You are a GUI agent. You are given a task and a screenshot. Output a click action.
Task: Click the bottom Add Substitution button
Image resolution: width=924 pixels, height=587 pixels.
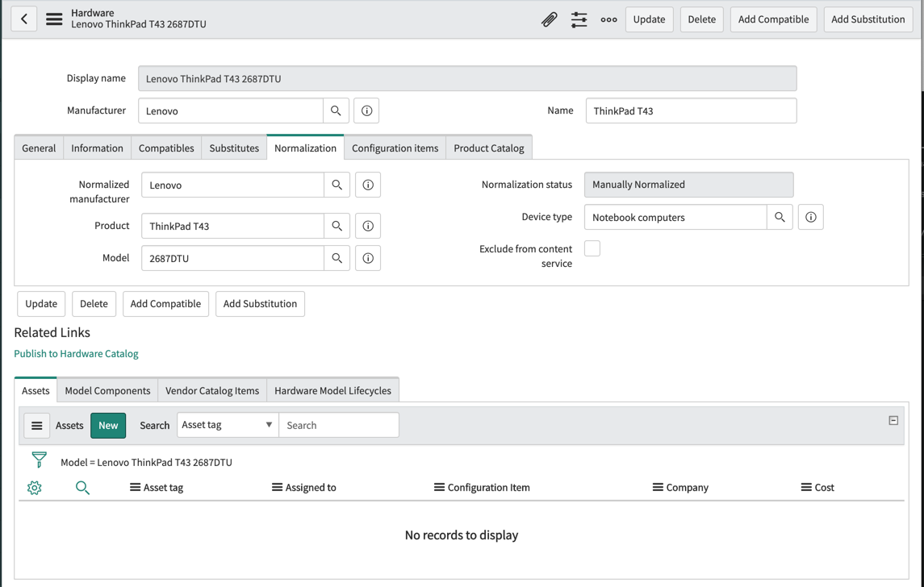click(260, 304)
